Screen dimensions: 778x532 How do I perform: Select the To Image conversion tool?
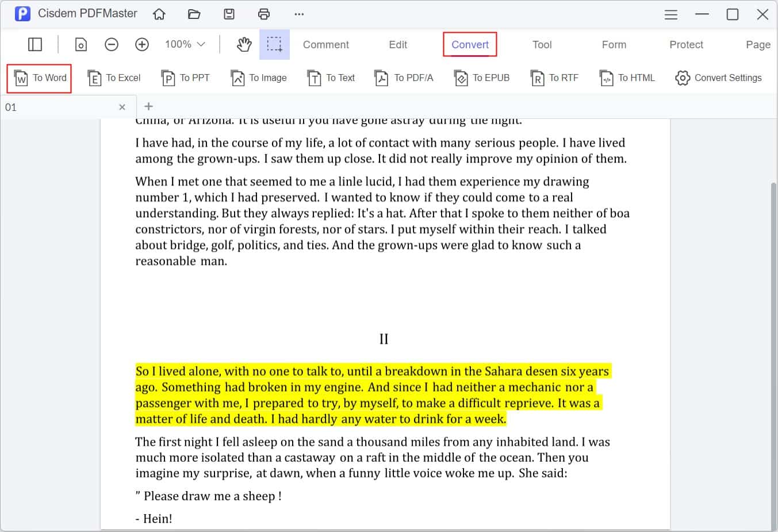259,78
